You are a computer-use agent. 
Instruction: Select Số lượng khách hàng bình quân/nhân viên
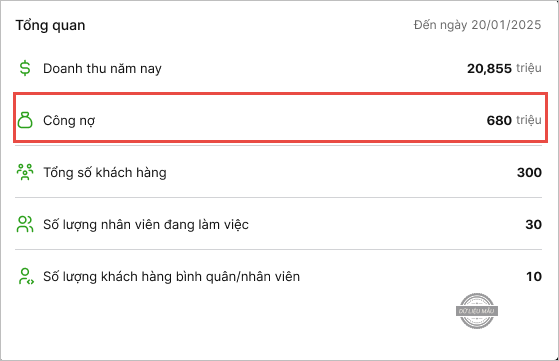[x=171, y=277]
